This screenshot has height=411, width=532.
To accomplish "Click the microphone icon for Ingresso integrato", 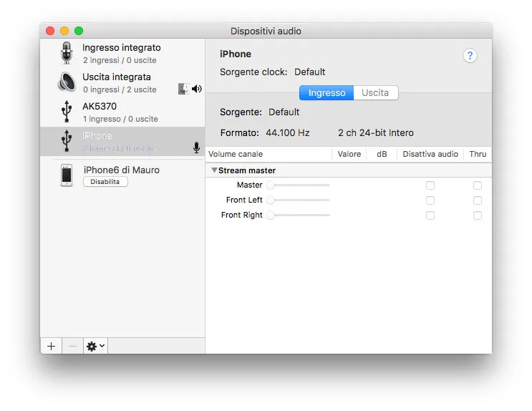I will tap(67, 54).
